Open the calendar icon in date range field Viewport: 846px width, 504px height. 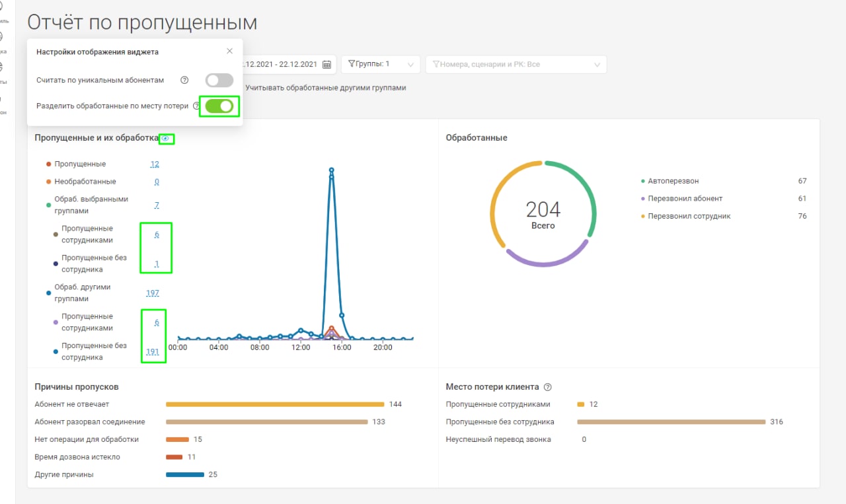point(327,64)
